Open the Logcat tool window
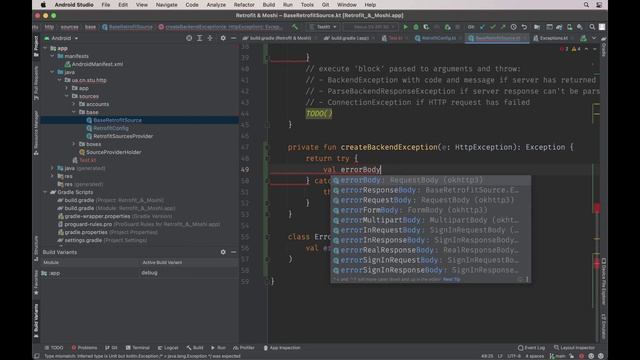Screen dimensions: 640x360 (168, 348)
